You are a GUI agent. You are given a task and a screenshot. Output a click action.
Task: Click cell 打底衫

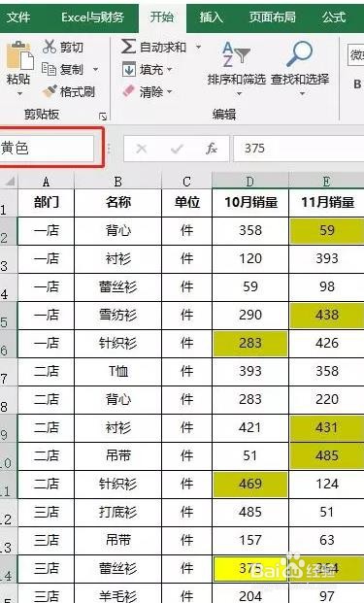(118, 513)
